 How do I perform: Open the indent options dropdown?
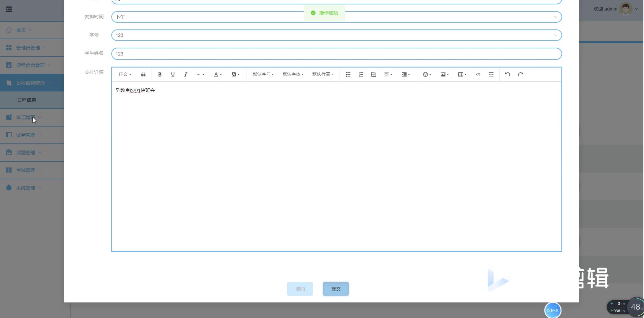point(406,74)
